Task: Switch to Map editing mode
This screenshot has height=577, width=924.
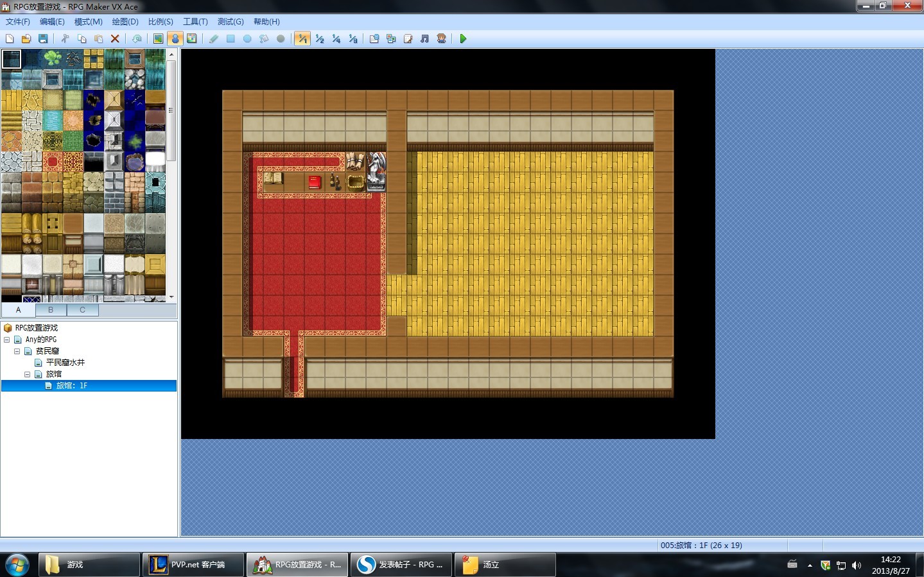Action: point(158,39)
